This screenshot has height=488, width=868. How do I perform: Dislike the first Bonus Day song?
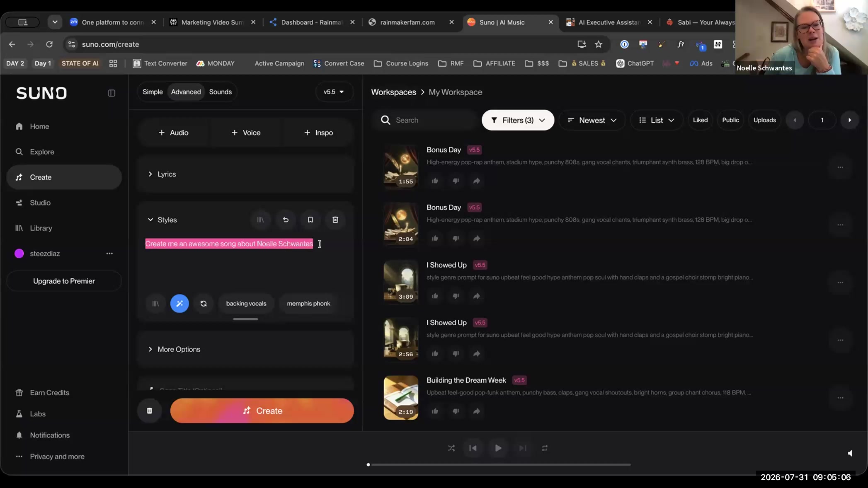coord(456,181)
